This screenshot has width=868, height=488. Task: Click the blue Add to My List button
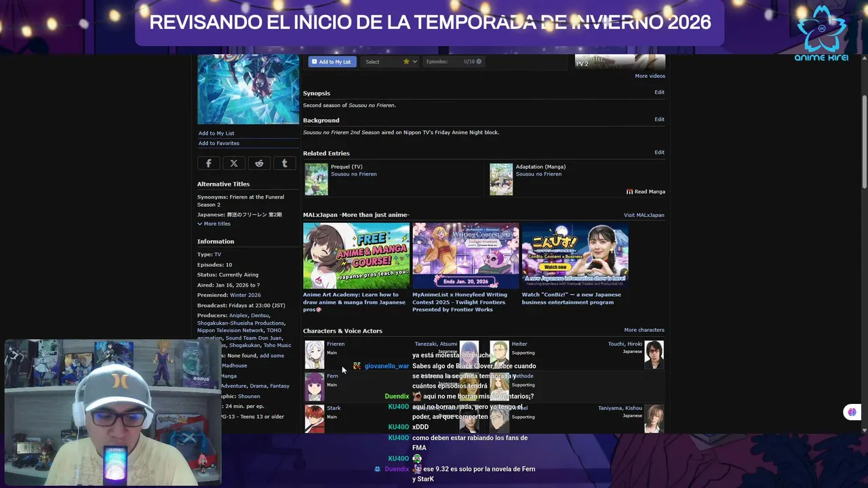coord(332,62)
